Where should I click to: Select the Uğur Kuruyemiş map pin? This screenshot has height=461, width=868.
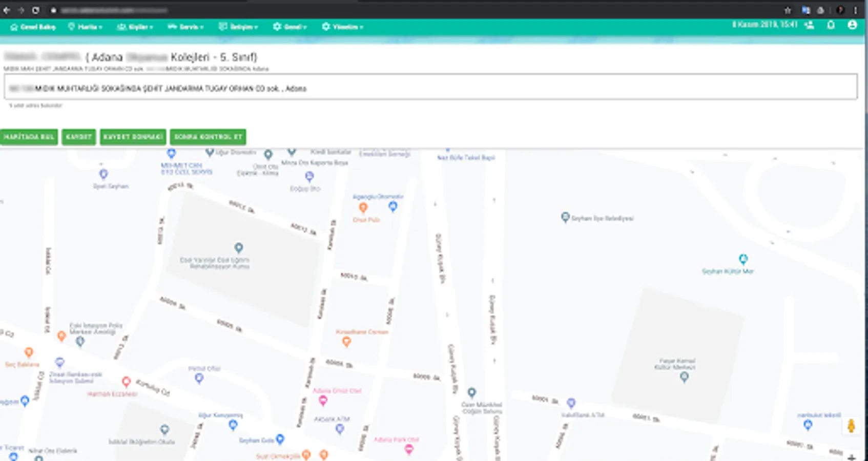(233, 425)
